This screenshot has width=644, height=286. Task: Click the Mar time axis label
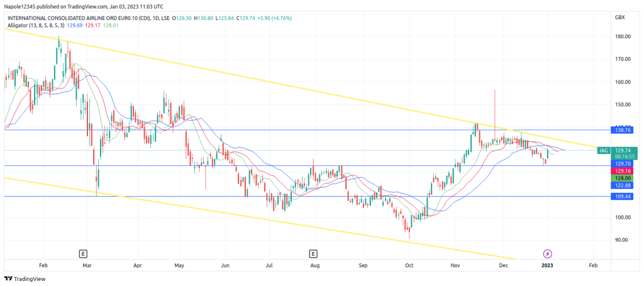87,266
